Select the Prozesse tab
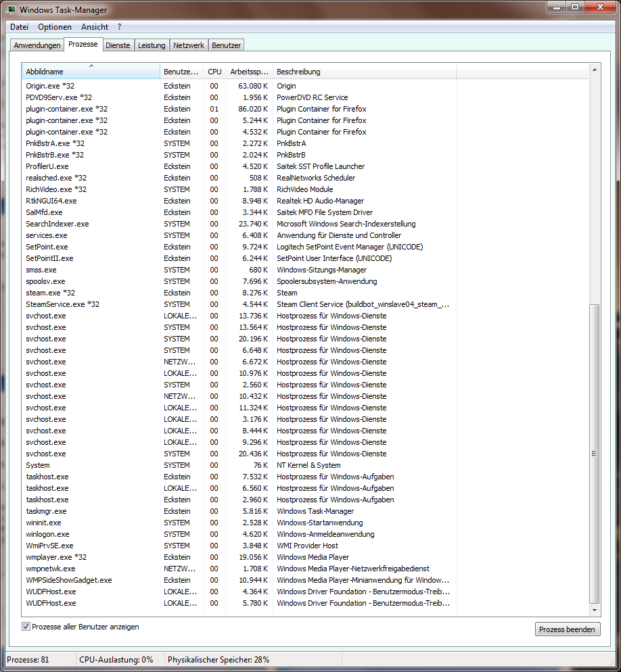Screen dimensions: 621x672 (83, 44)
